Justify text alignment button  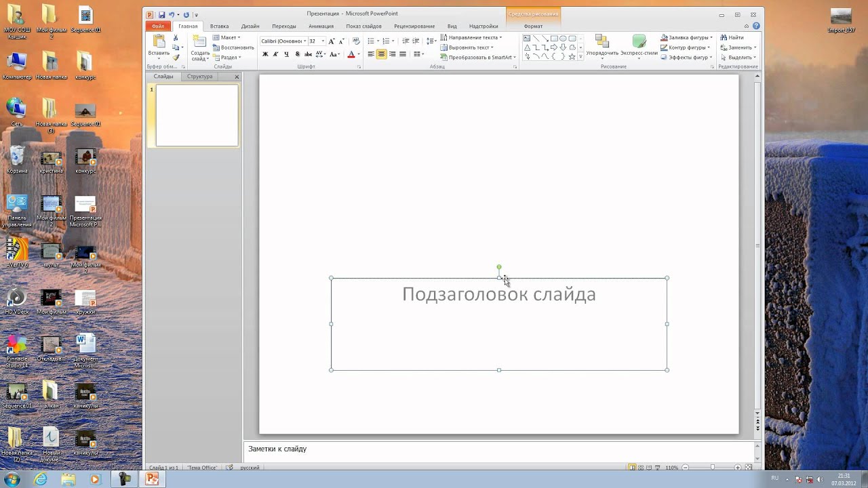point(403,54)
